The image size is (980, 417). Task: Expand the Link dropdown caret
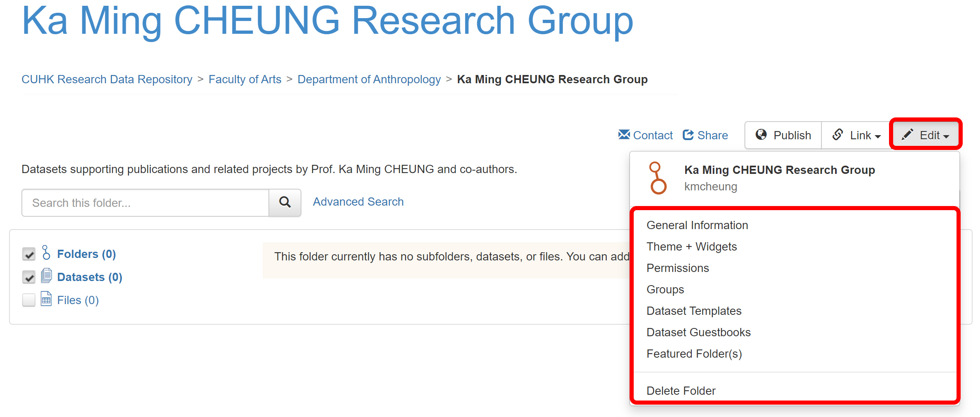877,136
